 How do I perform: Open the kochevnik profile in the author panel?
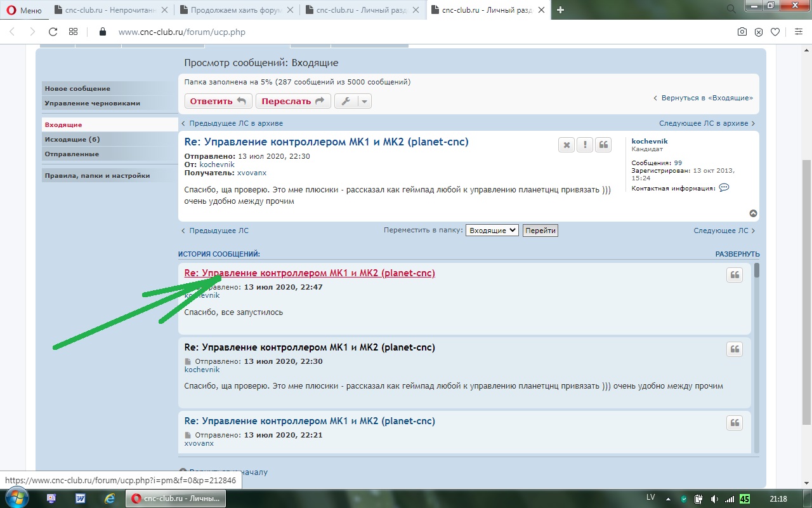(650, 141)
